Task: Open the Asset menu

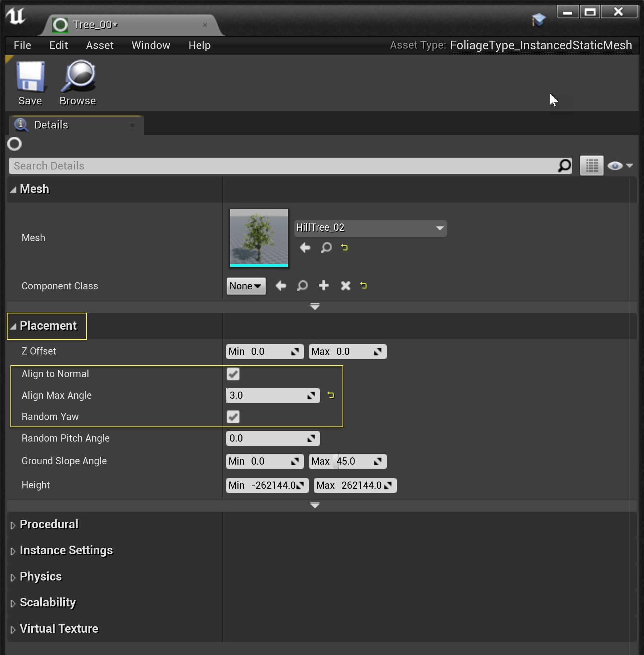Action: [x=100, y=45]
